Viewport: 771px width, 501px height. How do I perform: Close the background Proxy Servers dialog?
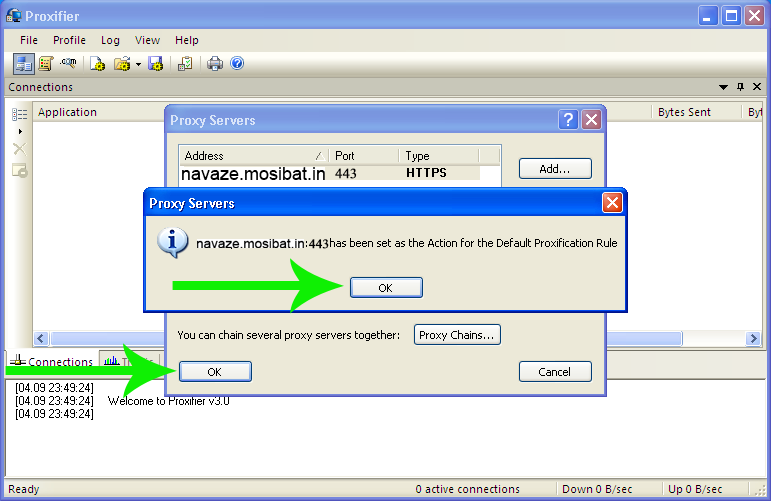(592, 120)
